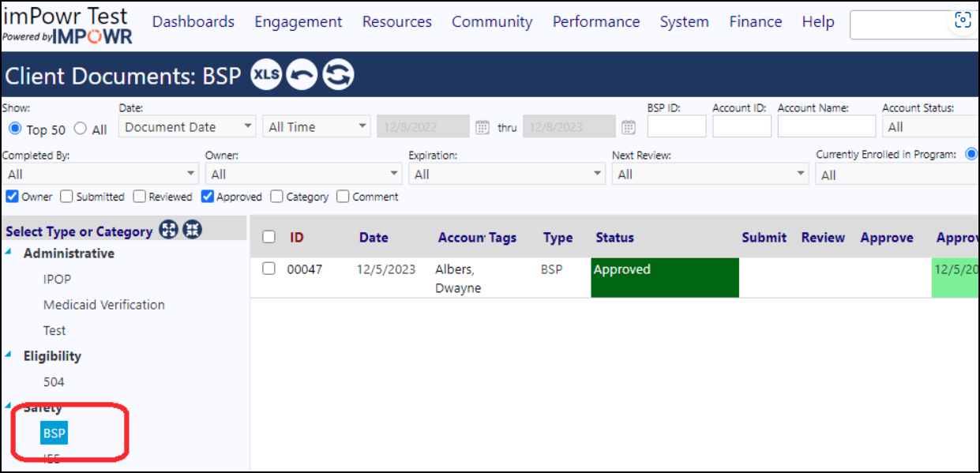Open the Next Review dropdown

[x=710, y=174]
